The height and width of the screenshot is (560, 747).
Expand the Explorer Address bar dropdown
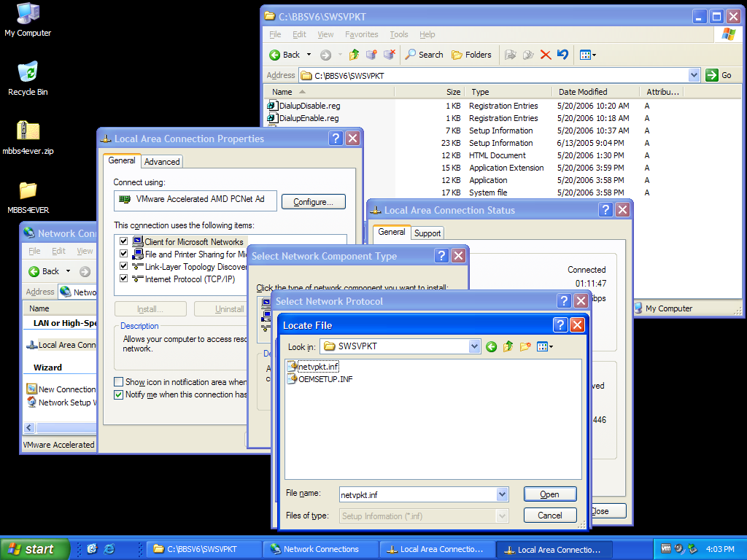pos(694,75)
